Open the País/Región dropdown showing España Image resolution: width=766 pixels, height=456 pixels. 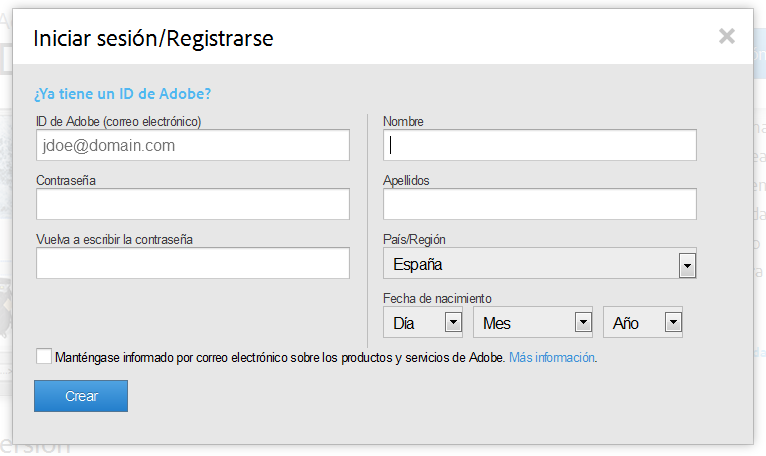click(x=540, y=263)
